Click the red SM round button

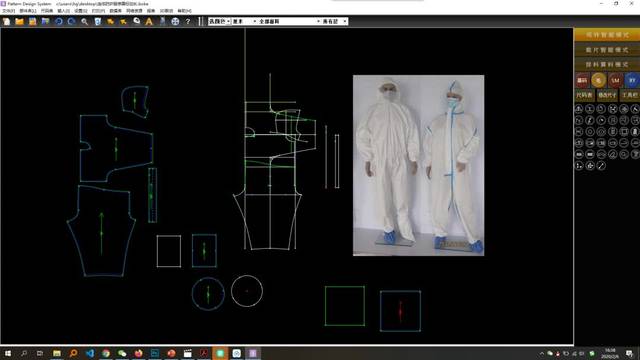tap(615, 80)
